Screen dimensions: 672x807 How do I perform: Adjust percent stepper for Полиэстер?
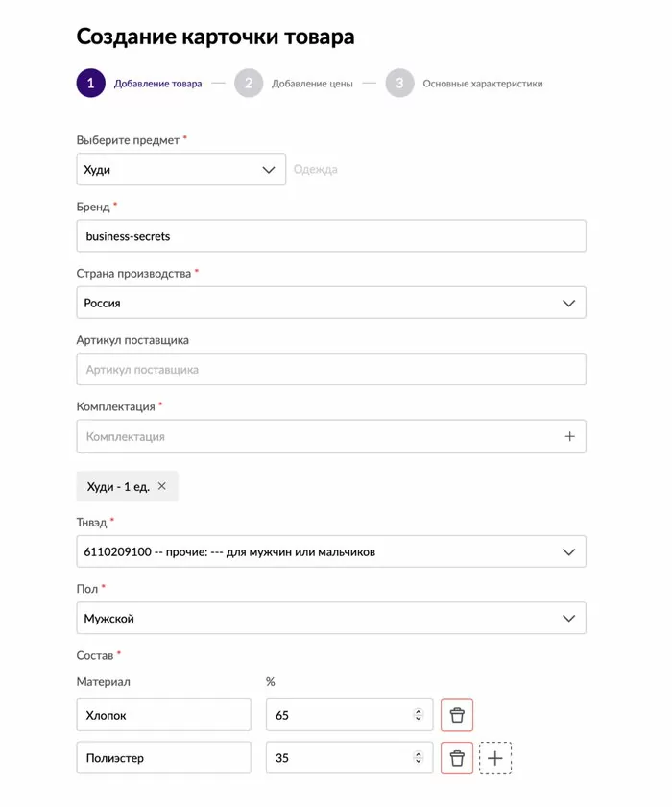[x=418, y=758]
